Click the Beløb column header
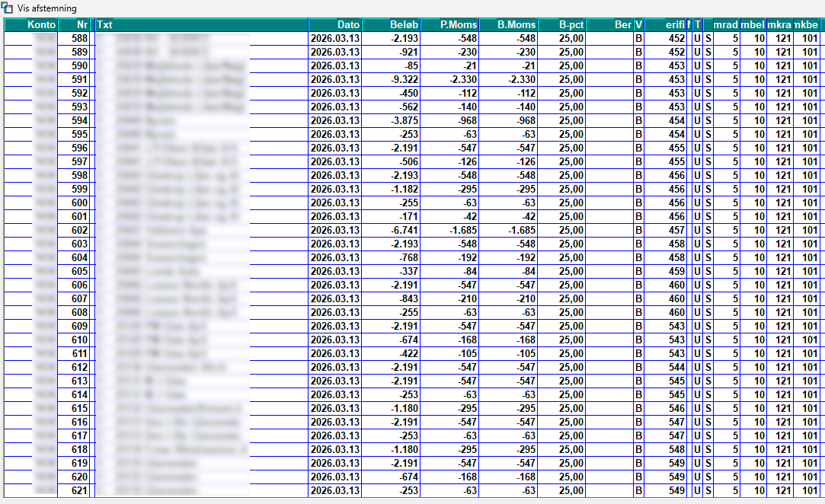825x504 pixels. (391, 24)
